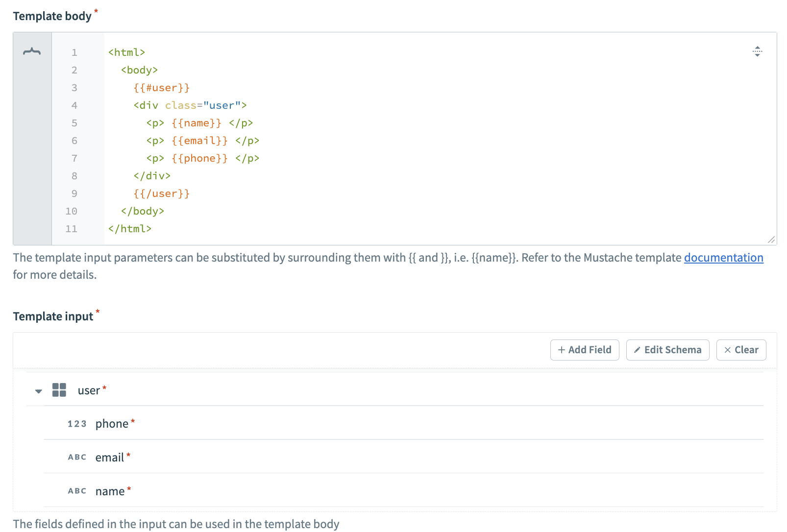Viewport: 787px width, 532px height.
Task: Click the code fold icon in the editor gutter
Action: pyautogui.click(x=31, y=51)
